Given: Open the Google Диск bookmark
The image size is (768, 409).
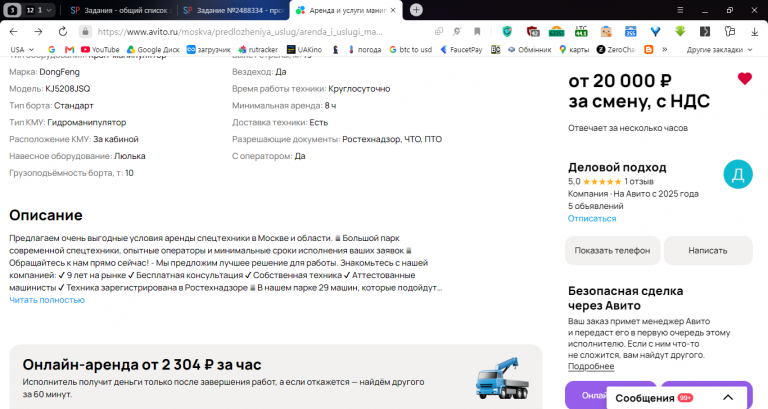Looking at the screenshot, I should (x=153, y=49).
